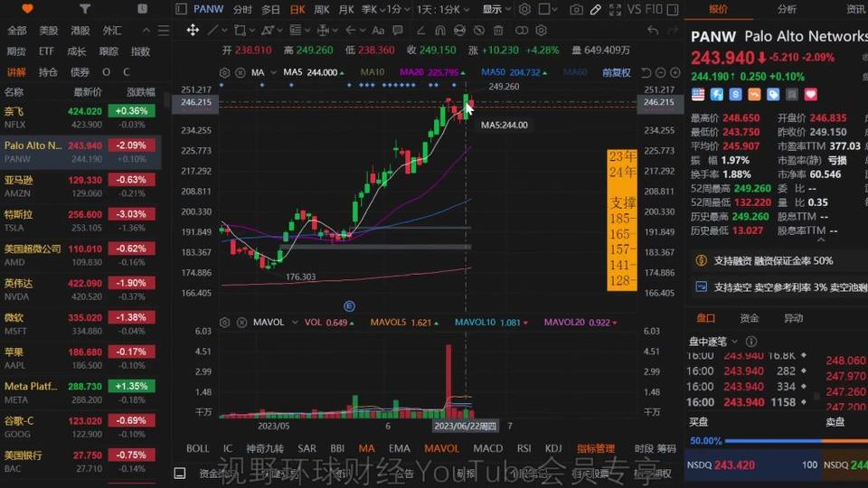
Task: Open VS compare button
Action: pyautogui.click(x=635, y=9)
